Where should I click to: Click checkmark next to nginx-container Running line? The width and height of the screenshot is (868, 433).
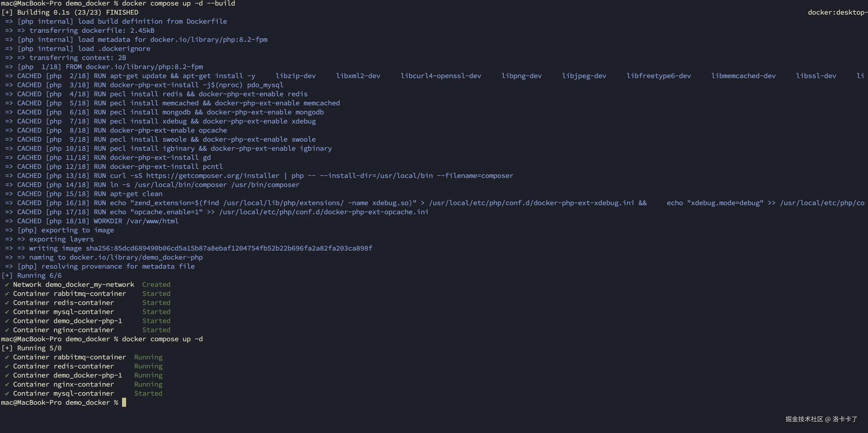pos(7,385)
